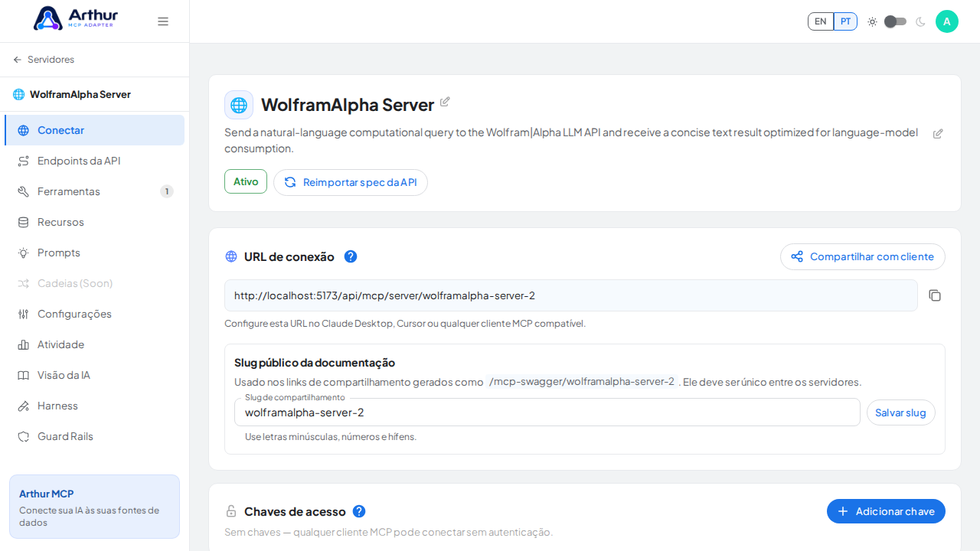Collapse the sidebar with the hamburger icon

(x=163, y=21)
